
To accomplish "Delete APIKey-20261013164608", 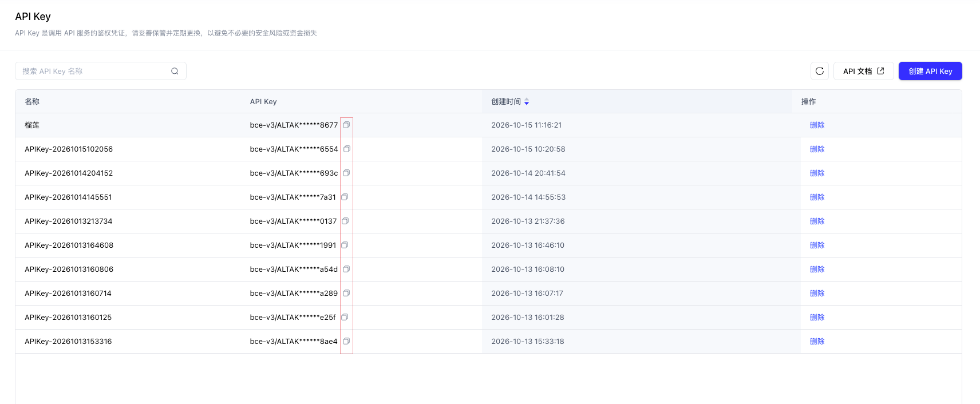I will tap(817, 245).
